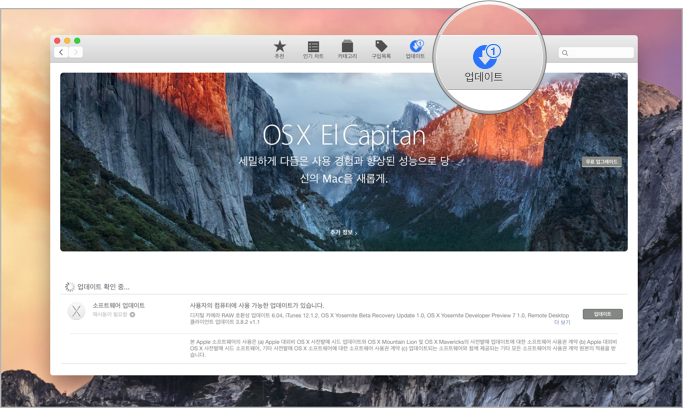Click the restart required info icon
This screenshot has width=683, height=408.
point(132,314)
